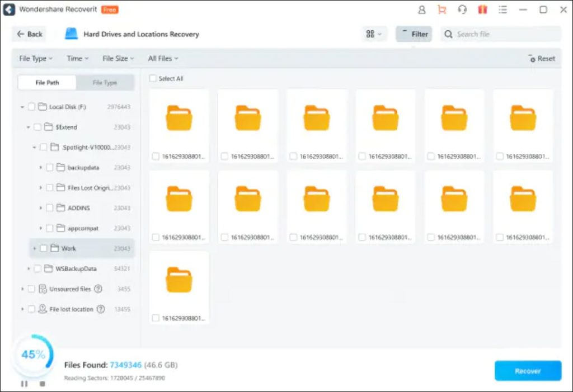Open the Time filter dropdown
This screenshot has width=573, height=392.
(x=77, y=59)
